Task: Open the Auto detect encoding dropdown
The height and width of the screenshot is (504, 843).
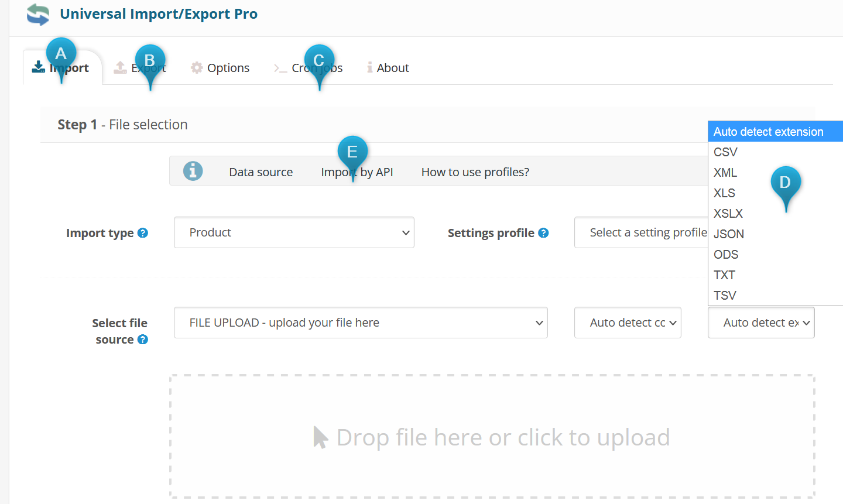Action: [x=628, y=323]
